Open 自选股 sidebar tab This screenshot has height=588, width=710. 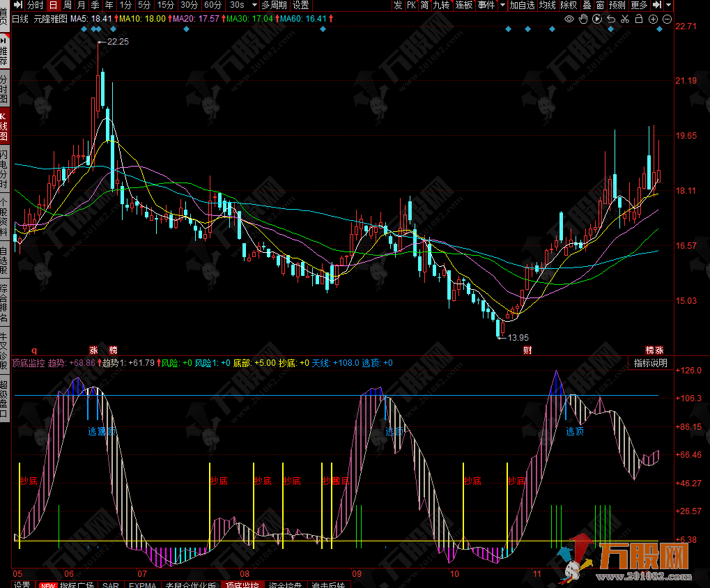tap(4, 261)
